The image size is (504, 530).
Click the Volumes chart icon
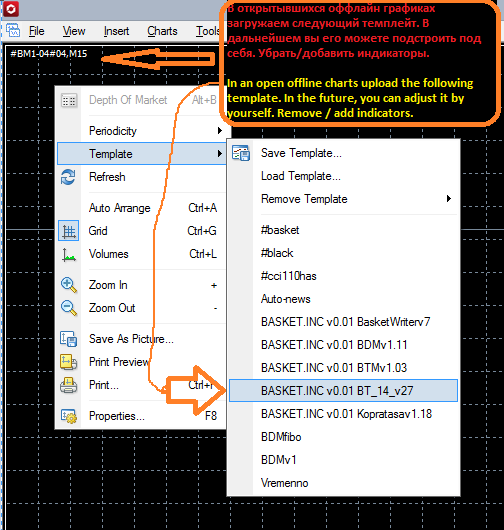point(69,255)
